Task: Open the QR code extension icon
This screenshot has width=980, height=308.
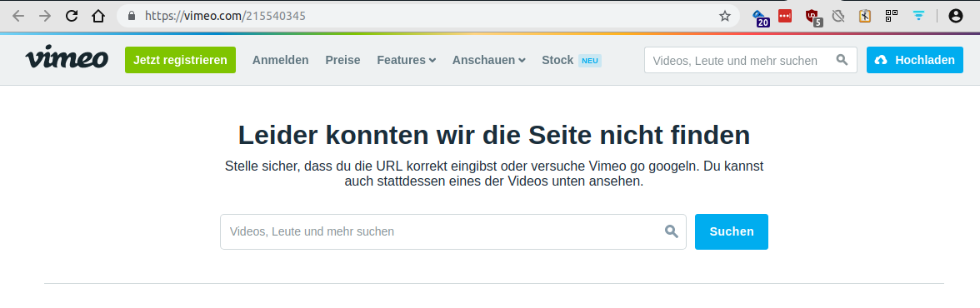Action: click(892, 17)
